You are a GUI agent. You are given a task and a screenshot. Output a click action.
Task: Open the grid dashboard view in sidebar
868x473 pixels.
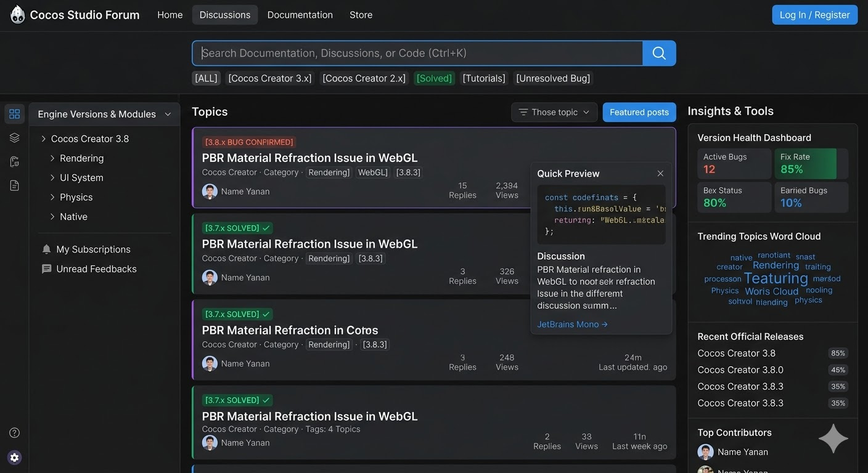(15, 114)
